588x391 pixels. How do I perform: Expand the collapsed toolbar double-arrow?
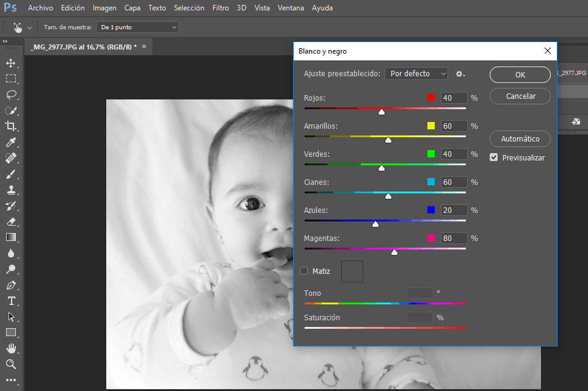(x=5, y=41)
